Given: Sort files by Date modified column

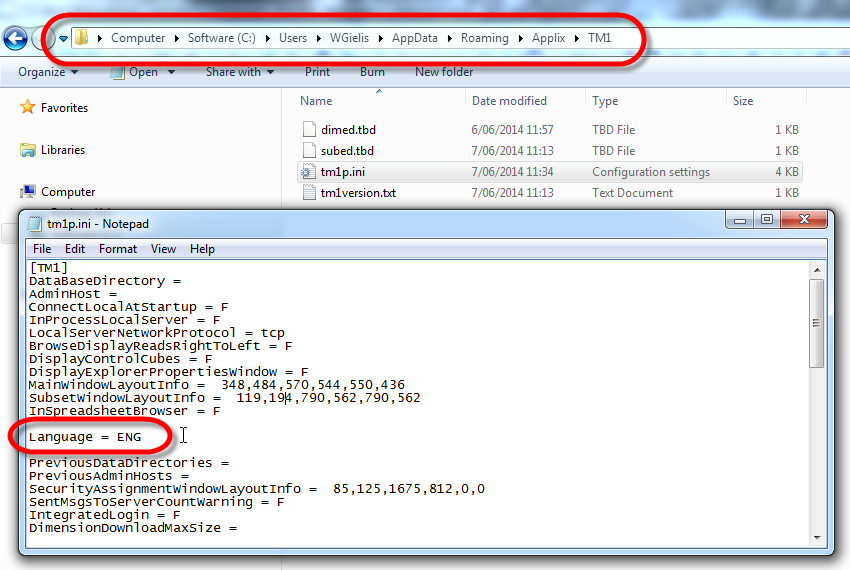Looking at the screenshot, I should (x=509, y=101).
